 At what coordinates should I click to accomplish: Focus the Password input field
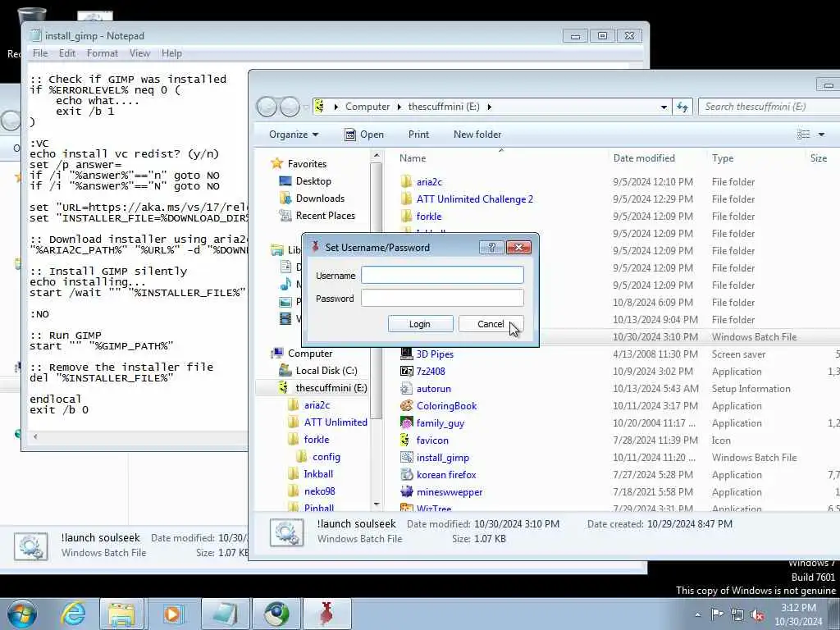click(x=442, y=298)
